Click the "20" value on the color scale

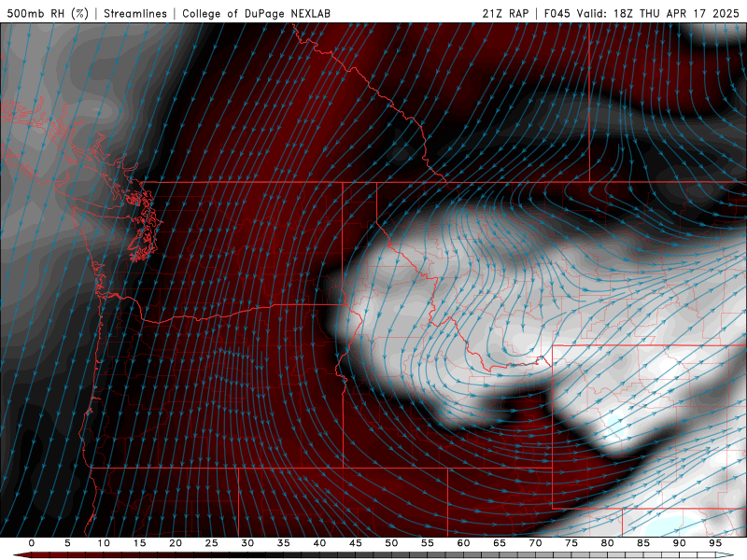coord(176,543)
